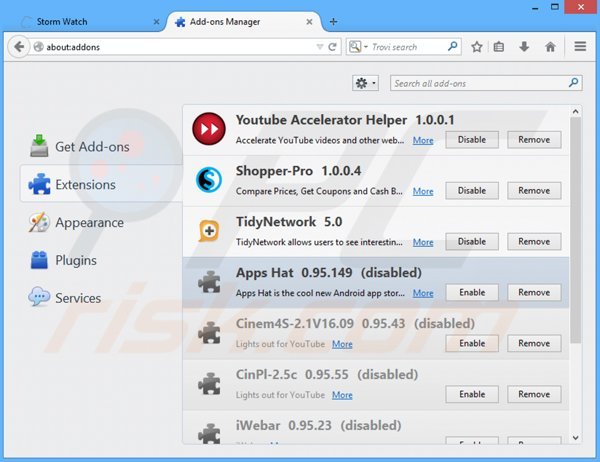Open More link for CinPl-2.5c
Viewport: 600px width, 462px height.
[342, 395]
